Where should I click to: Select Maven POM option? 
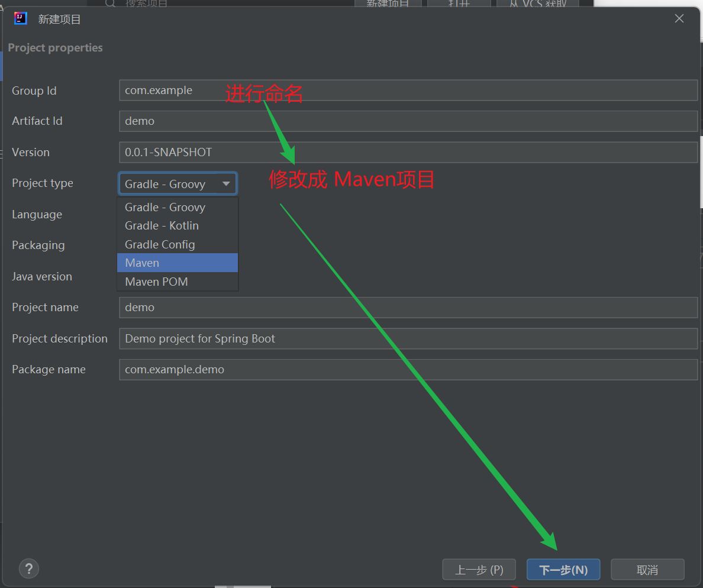178,282
